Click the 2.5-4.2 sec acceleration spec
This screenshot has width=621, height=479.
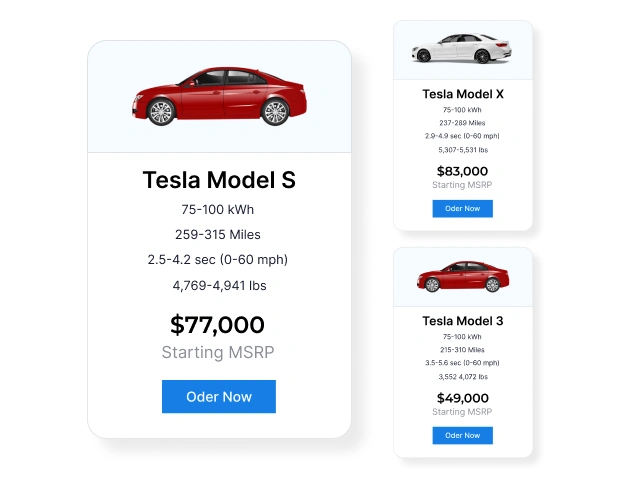218,260
